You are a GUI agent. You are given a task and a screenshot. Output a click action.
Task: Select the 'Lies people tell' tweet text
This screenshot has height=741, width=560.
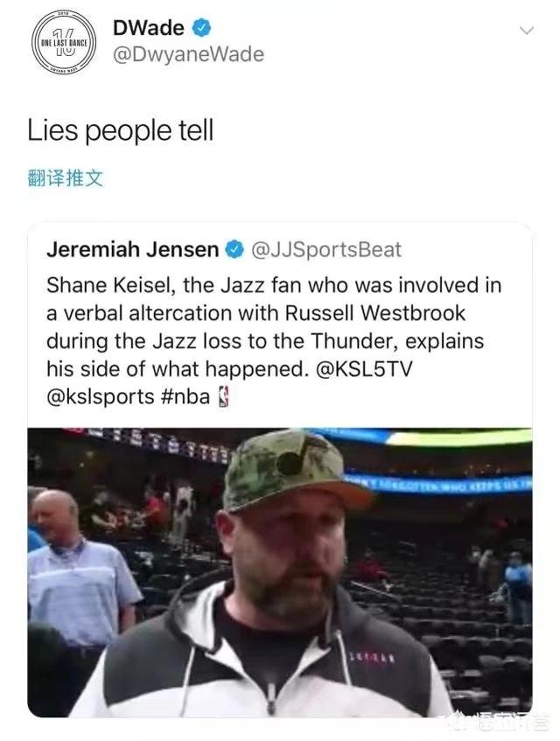(x=121, y=130)
